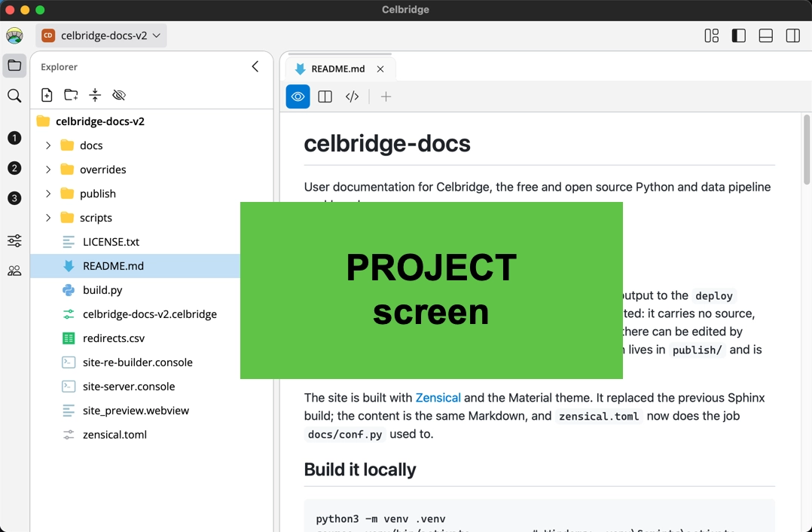The height and width of the screenshot is (532, 812).
Task: Click the Explorer panel title
Action: pyautogui.click(x=59, y=67)
